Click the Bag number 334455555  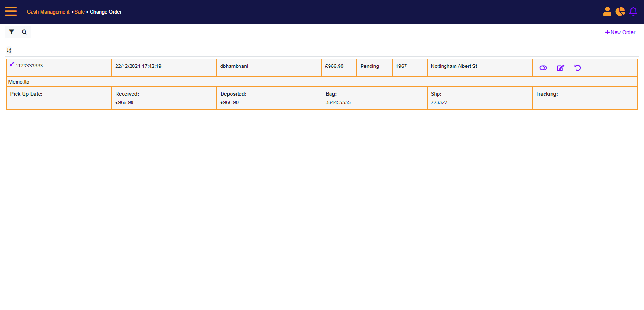click(x=338, y=102)
